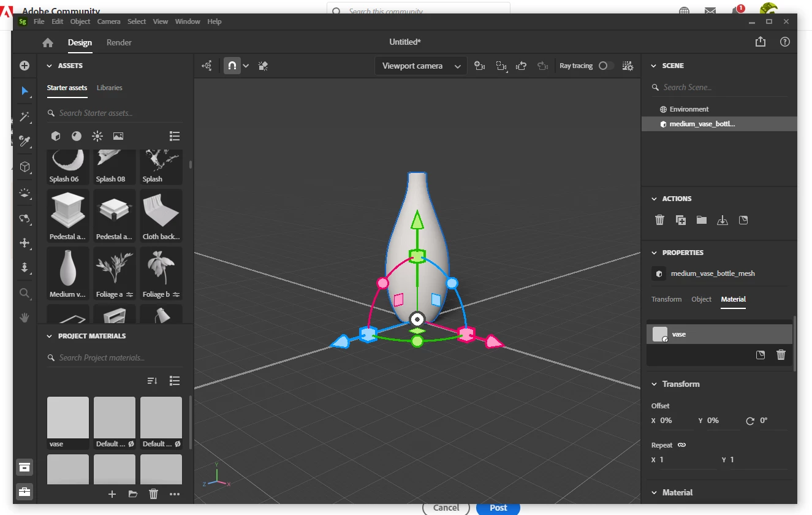The image size is (812, 515).
Task: Open the Viewport camera dropdown
Action: pyautogui.click(x=420, y=66)
